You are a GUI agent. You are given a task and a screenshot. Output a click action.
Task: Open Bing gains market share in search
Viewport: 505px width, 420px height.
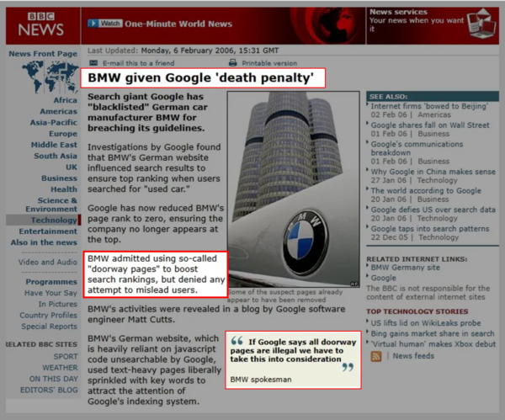[433, 333]
